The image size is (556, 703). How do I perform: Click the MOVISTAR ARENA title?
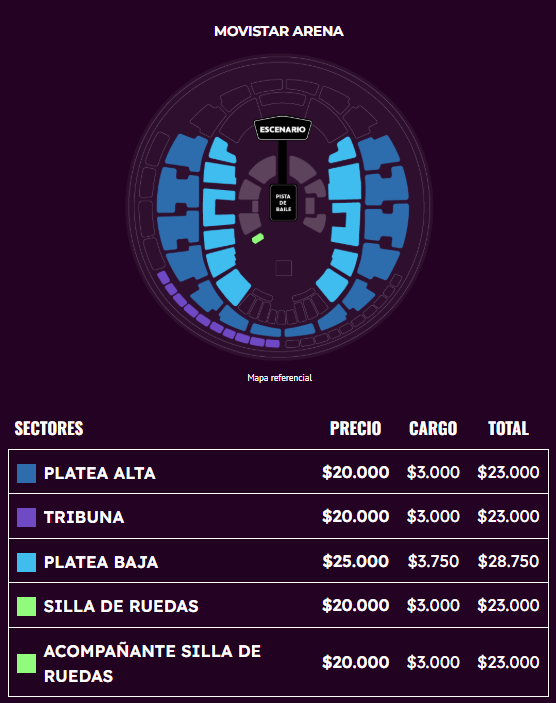coord(279,31)
